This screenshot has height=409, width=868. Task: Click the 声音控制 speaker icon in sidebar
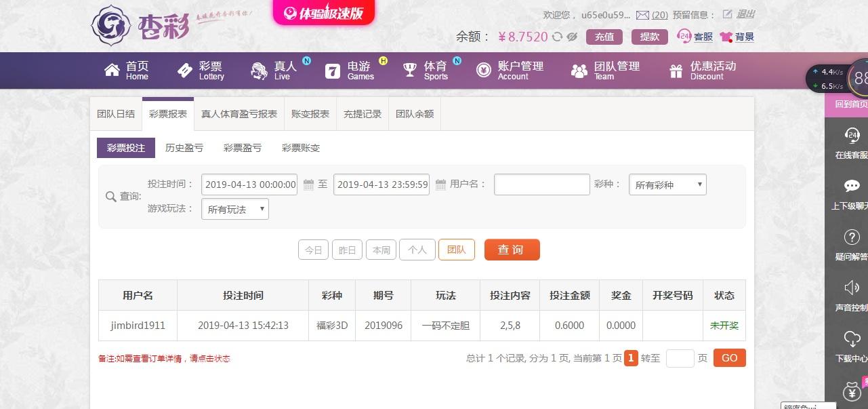click(x=852, y=288)
